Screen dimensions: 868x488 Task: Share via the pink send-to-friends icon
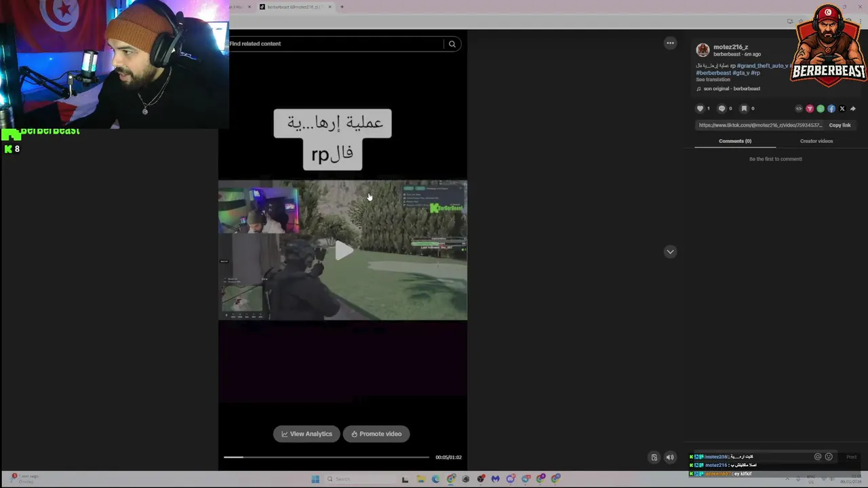click(810, 108)
